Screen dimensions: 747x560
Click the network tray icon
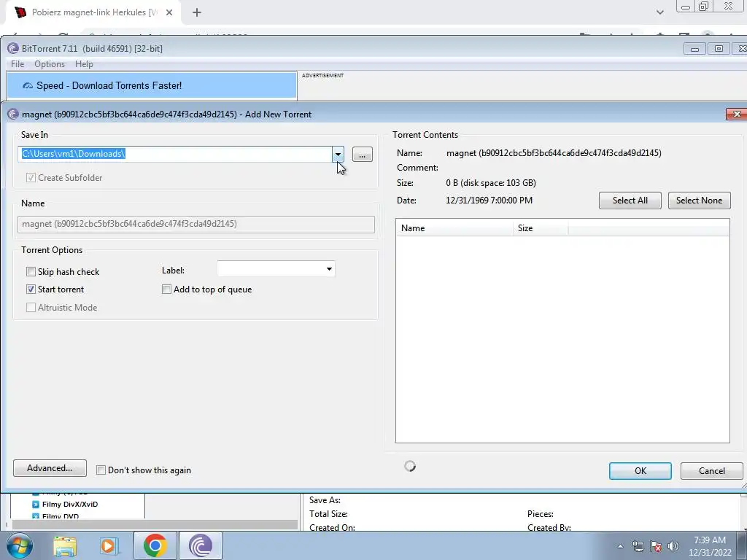[638, 546]
